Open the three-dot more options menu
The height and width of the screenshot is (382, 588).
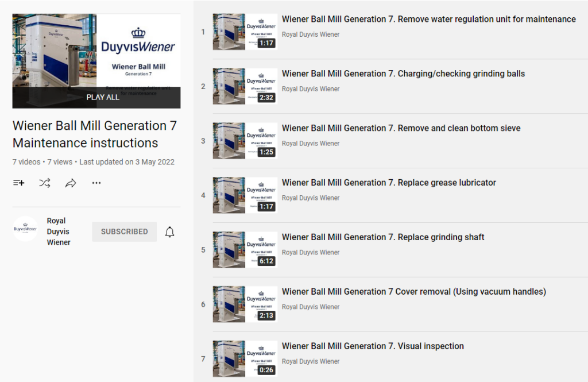click(96, 183)
